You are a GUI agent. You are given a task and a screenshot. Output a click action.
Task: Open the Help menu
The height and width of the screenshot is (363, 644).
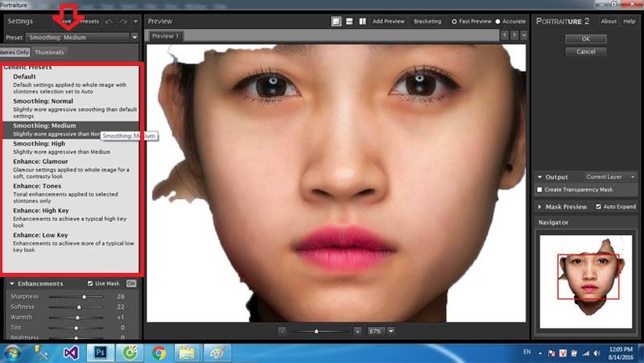click(x=630, y=22)
